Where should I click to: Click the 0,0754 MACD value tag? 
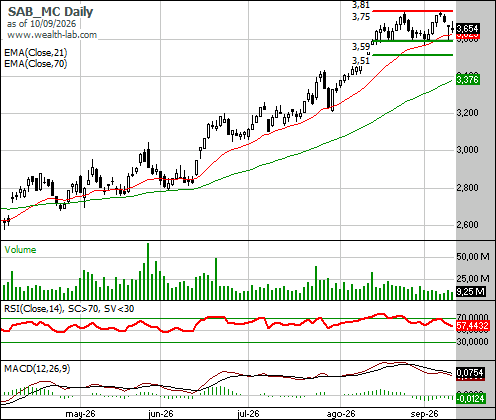coord(470,373)
